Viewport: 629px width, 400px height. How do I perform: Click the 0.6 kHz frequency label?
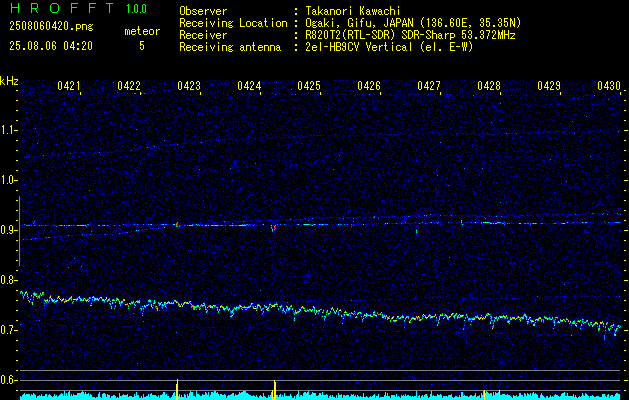pos(7,380)
